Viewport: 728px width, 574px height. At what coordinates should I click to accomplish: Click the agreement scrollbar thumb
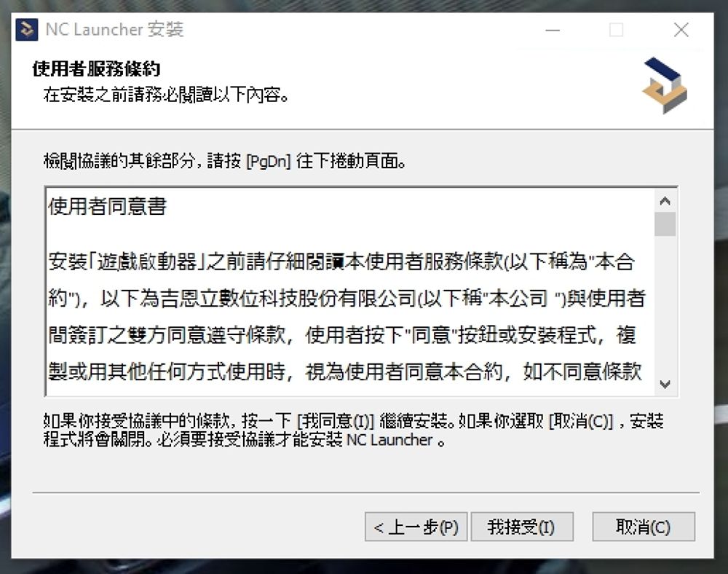tap(665, 224)
